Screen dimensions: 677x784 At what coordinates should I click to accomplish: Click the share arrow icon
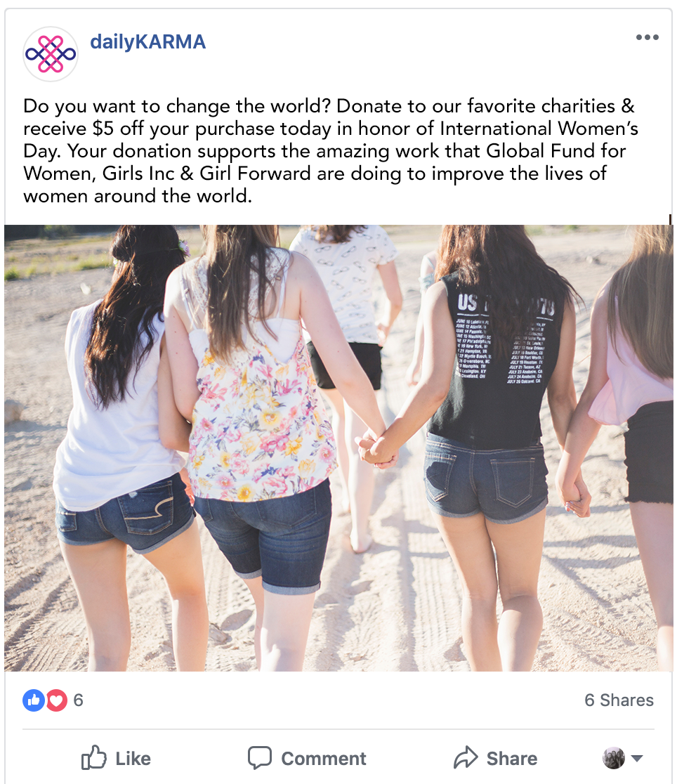click(466, 757)
